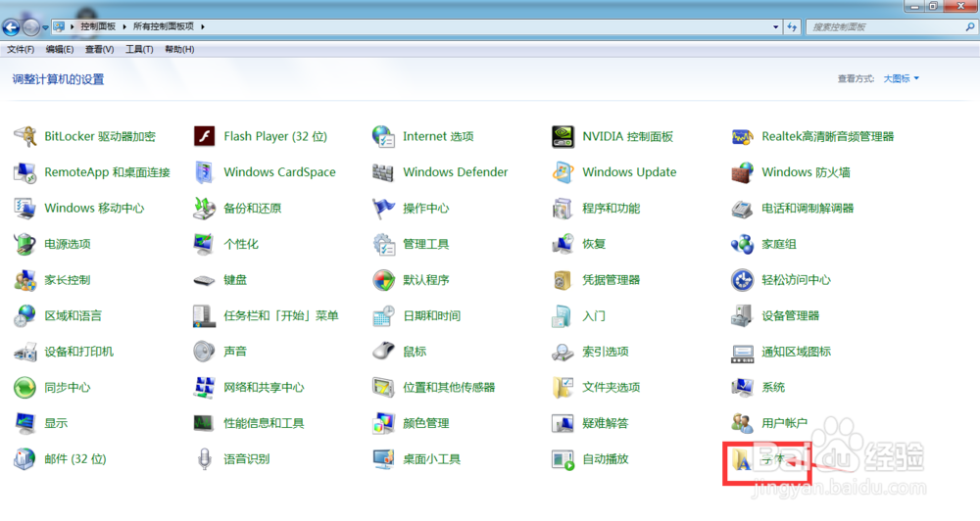Open the 鼠标 mouse icon
Image resolution: width=980 pixels, height=521 pixels.
(384, 352)
